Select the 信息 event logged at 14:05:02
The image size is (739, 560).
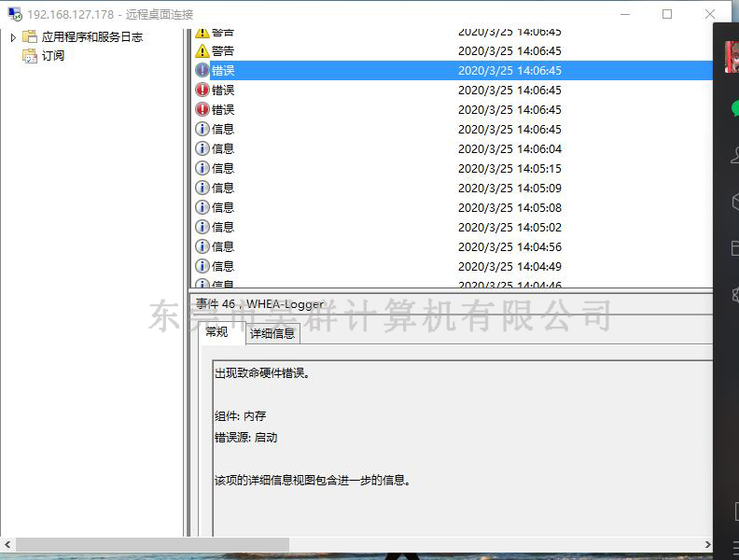[223, 227]
